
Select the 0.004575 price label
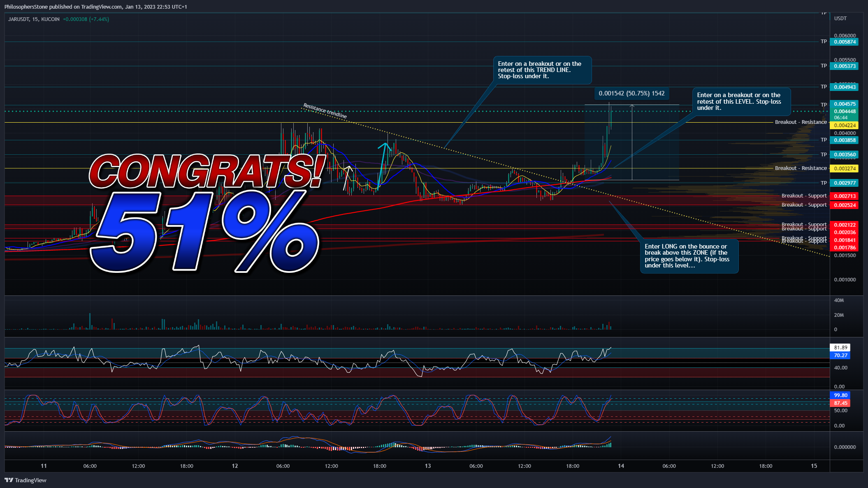(x=844, y=104)
